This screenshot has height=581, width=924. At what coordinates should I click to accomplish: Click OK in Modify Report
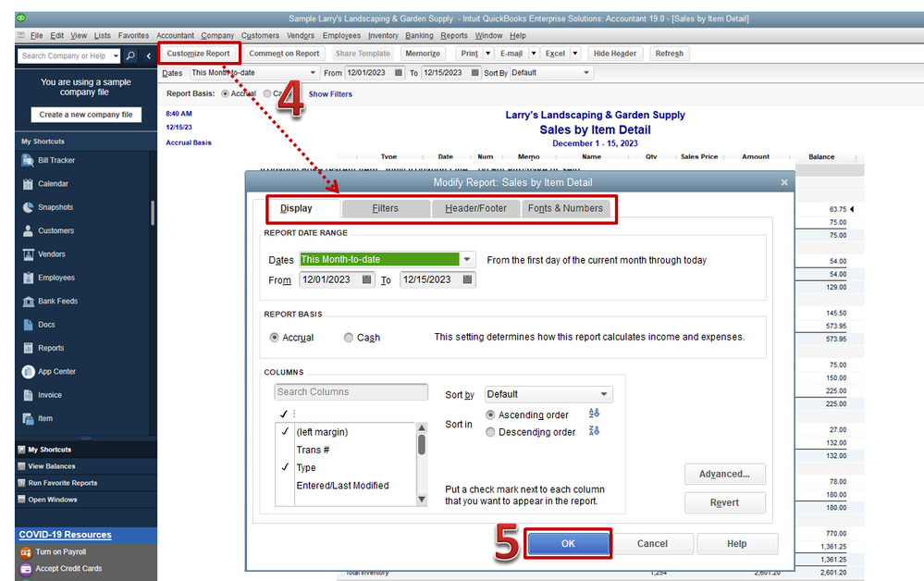[x=568, y=544]
